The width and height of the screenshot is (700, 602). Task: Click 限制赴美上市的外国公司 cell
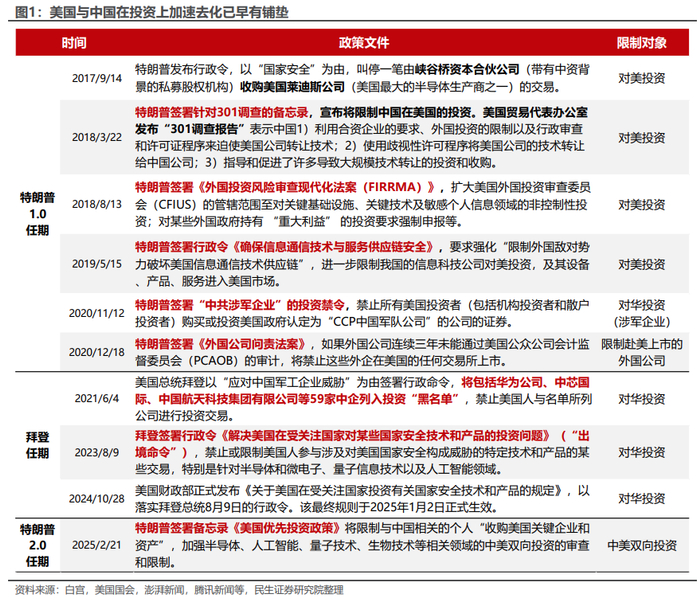point(642,352)
